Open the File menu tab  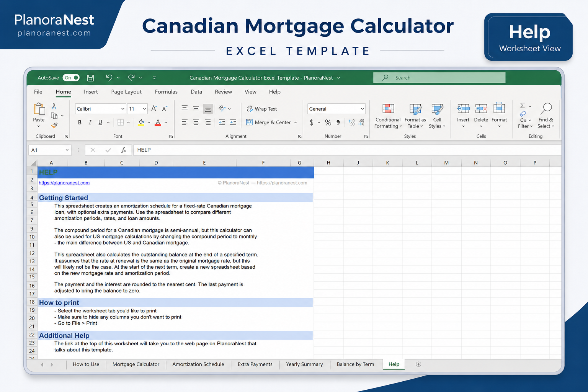[38, 92]
